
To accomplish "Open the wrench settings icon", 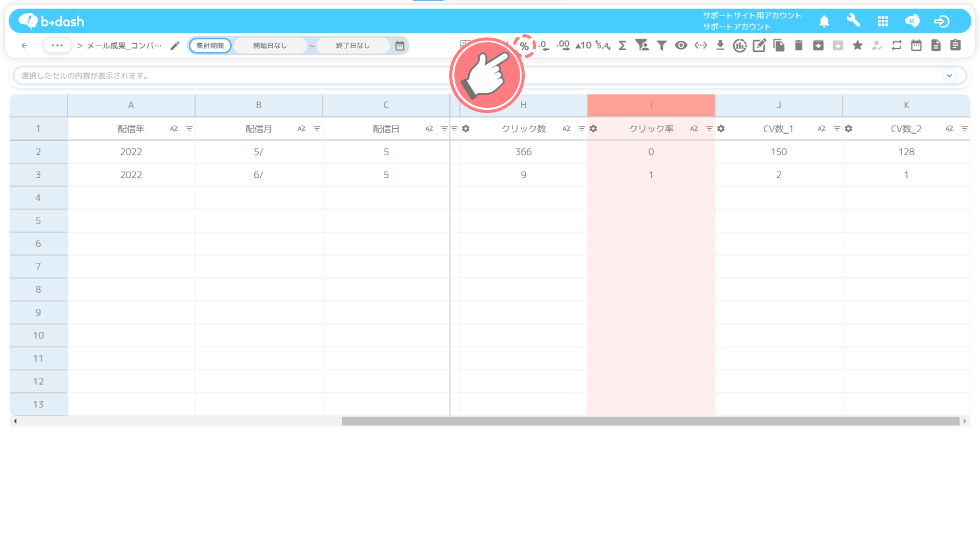I will [853, 21].
